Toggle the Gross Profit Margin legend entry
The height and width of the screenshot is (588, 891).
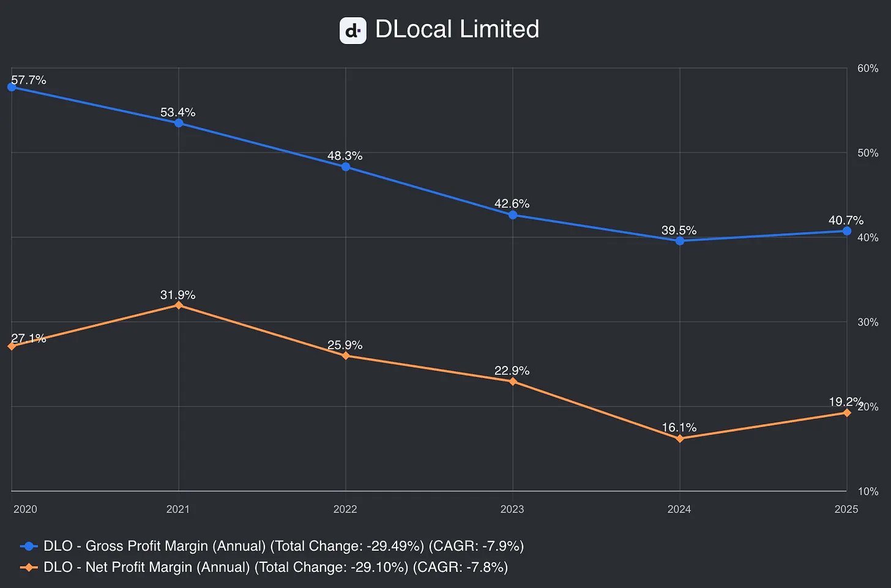coord(272,546)
